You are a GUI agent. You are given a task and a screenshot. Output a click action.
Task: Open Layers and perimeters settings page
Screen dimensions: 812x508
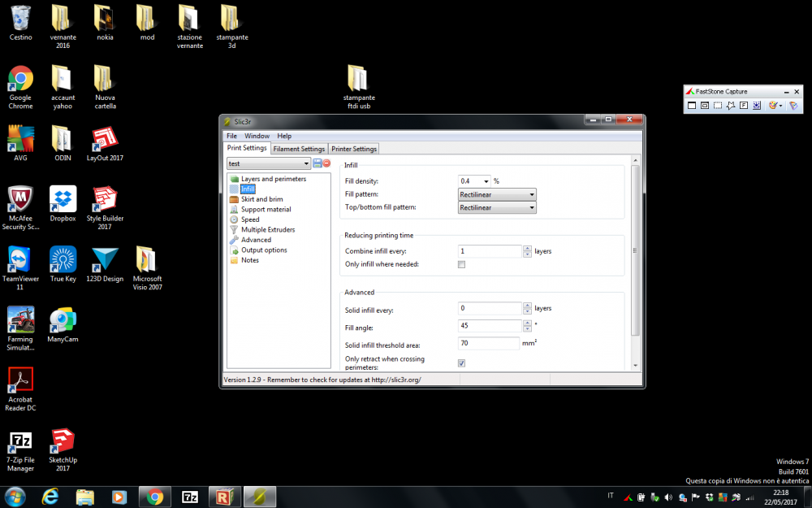pos(273,179)
